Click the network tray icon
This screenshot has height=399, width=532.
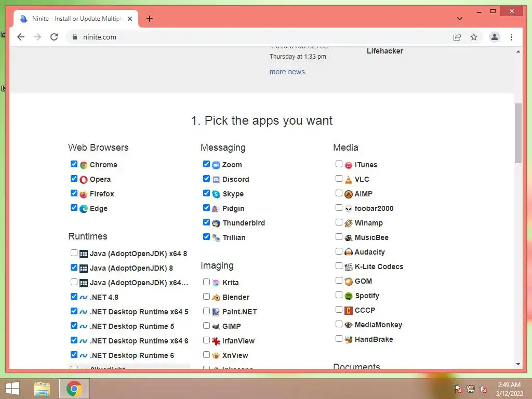(471, 389)
